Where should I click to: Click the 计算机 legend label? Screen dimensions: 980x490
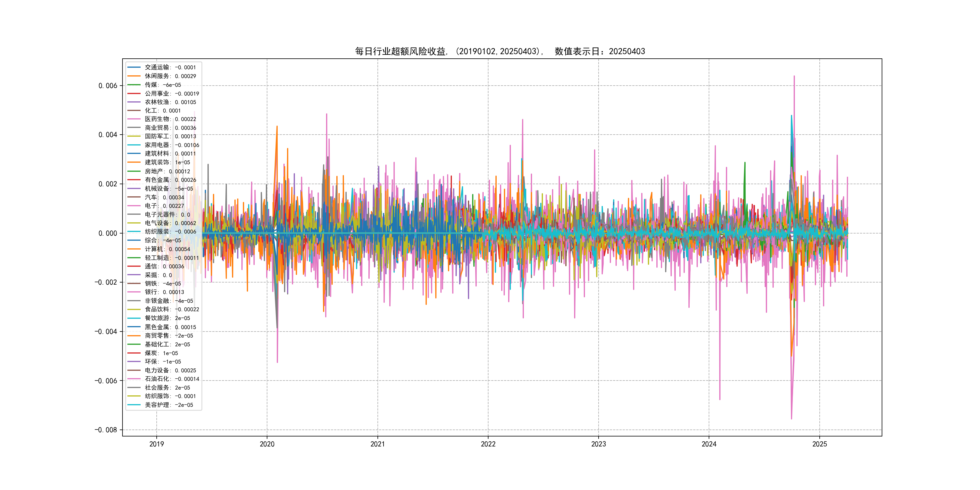coord(154,249)
